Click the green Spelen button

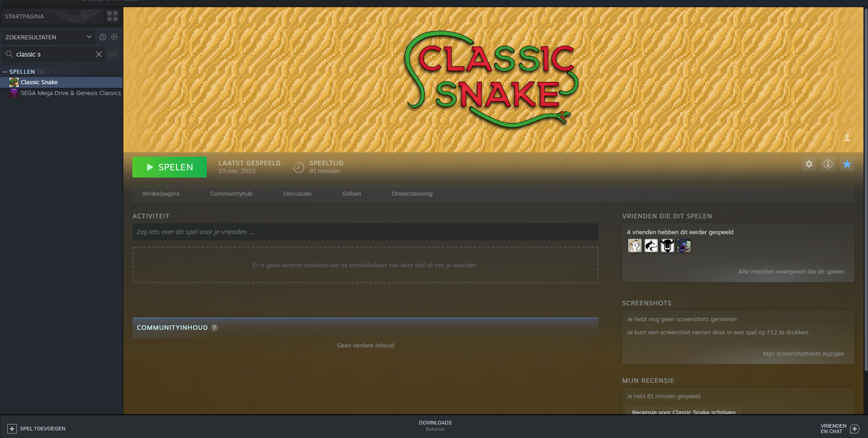(x=169, y=167)
